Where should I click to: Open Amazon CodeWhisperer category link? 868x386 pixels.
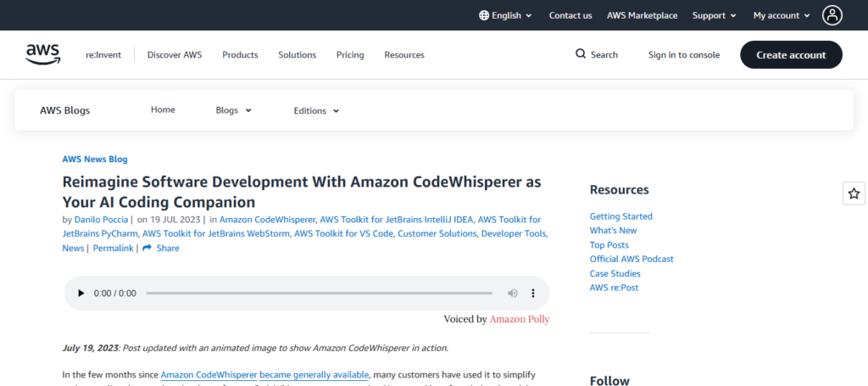pos(267,220)
